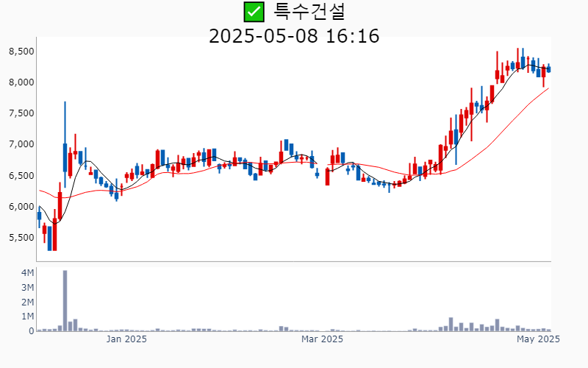
Task: Click the 3M volume axis label
Action: coord(27,287)
